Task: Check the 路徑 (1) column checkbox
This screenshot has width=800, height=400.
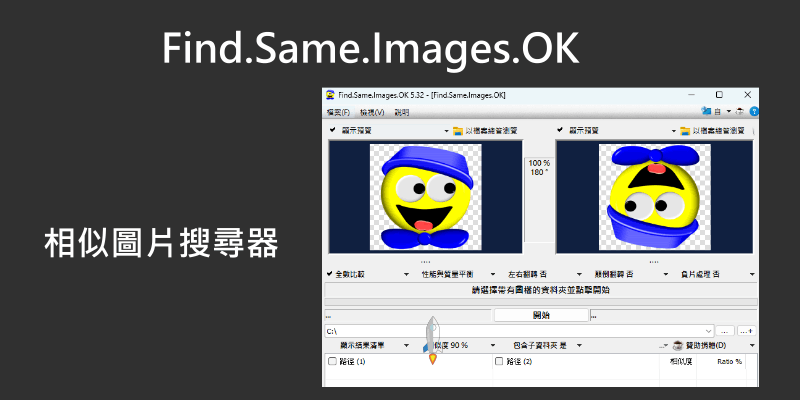Action: pos(332,362)
